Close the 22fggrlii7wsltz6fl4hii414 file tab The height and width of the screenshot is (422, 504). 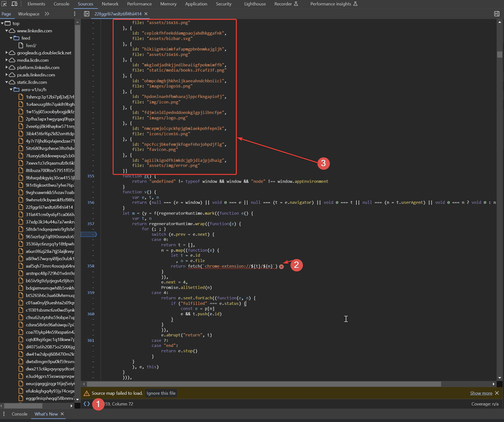click(x=146, y=14)
